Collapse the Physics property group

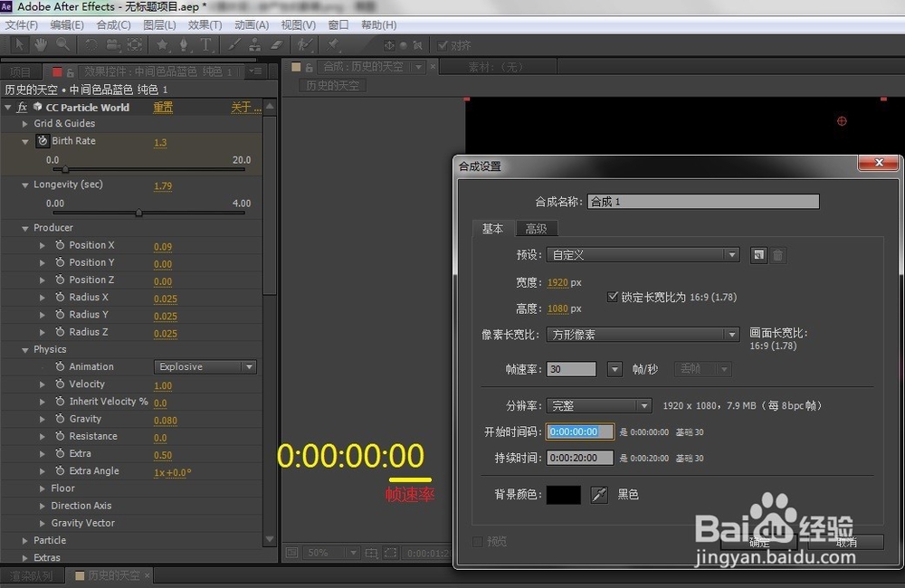[x=24, y=349]
